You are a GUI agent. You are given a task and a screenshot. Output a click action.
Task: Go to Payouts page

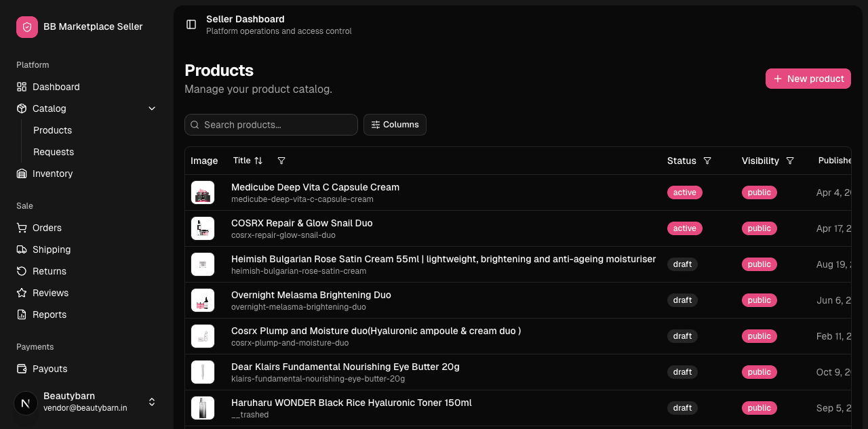pyautogui.click(x=87, y=369)
